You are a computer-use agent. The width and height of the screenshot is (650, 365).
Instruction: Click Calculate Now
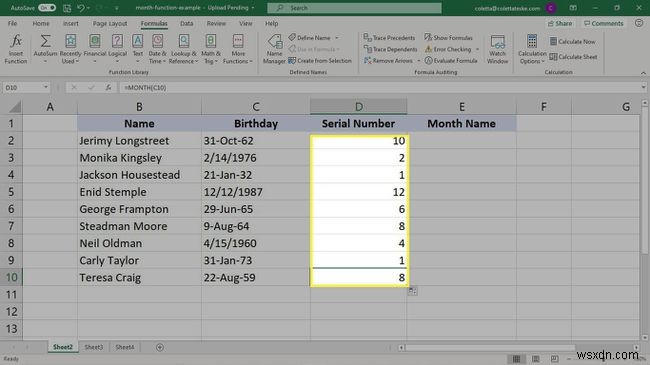coord(572,41)
